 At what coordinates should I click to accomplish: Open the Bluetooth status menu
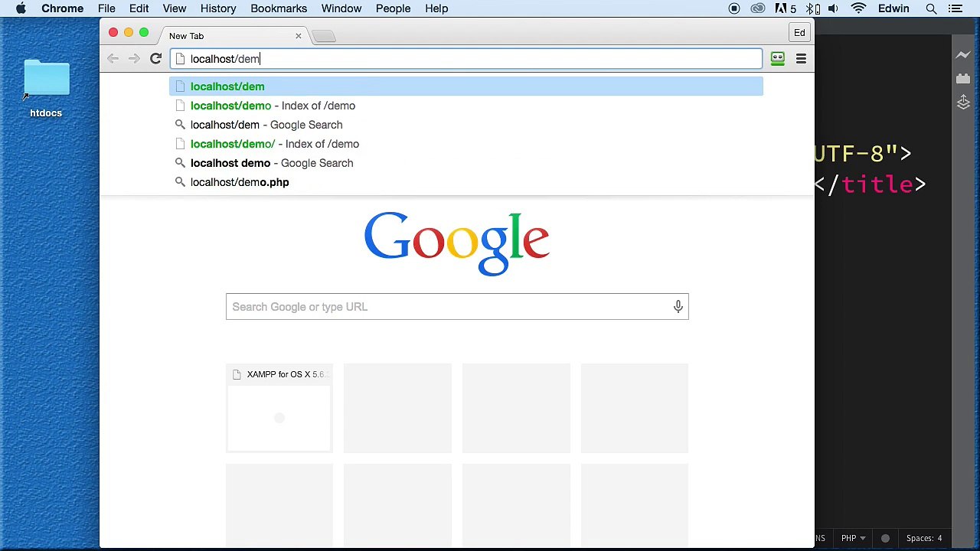pyautogui.click(x=811, y=8)
